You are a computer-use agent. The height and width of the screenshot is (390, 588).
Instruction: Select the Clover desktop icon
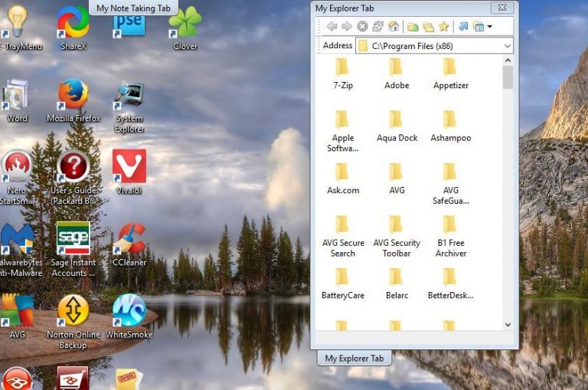[185, 28]
